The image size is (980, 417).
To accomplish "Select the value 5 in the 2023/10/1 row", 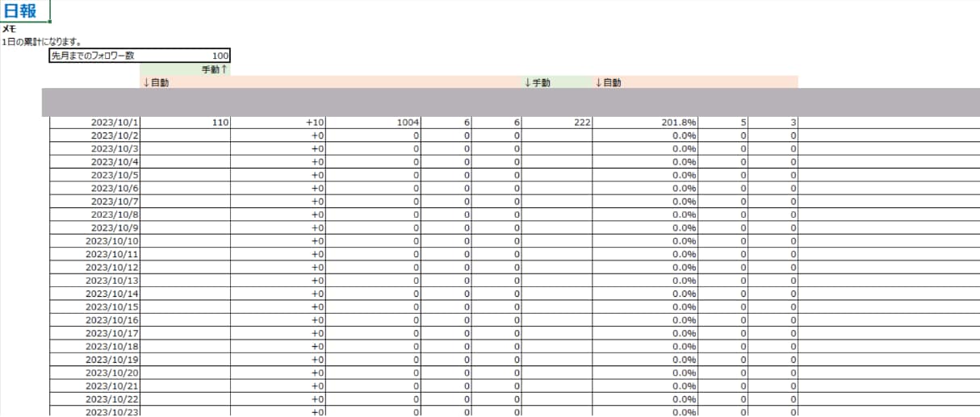I will 723,123.
